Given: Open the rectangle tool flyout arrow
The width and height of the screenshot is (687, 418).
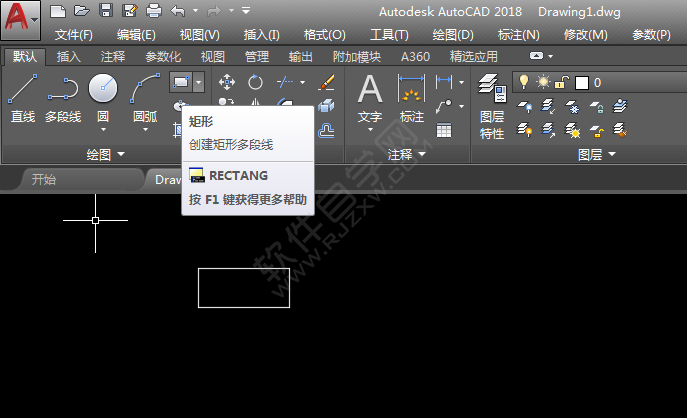Looking at the screenshot, I should [x=198, y=82].
